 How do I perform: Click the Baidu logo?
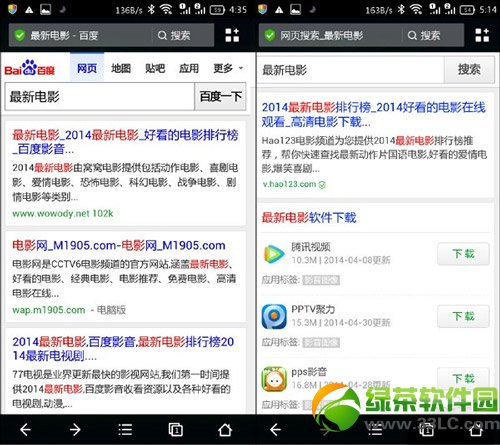29,68
